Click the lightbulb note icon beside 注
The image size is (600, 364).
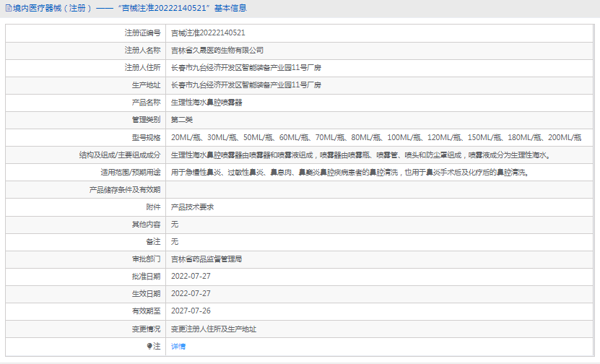pos(149,346)
